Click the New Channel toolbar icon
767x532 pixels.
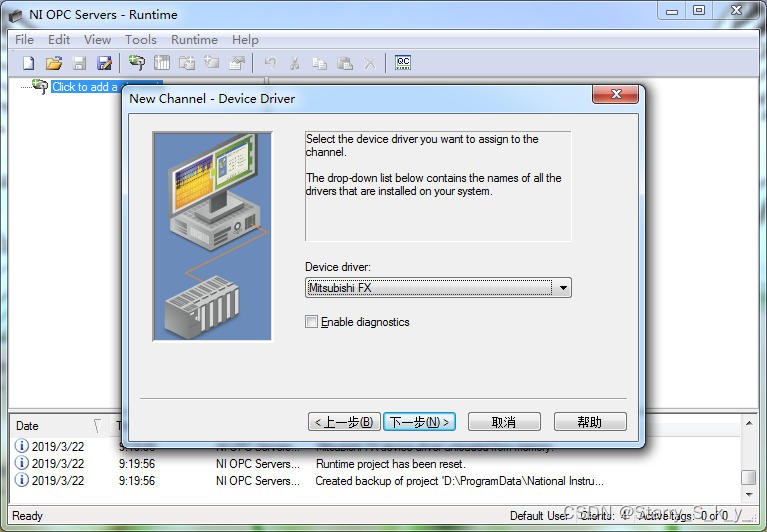[x=136, y=63]
